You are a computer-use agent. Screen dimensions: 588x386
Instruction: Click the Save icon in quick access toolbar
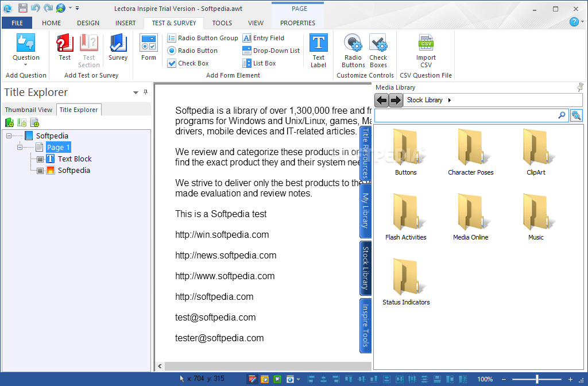pyautogui.click(x=22, y=8)
